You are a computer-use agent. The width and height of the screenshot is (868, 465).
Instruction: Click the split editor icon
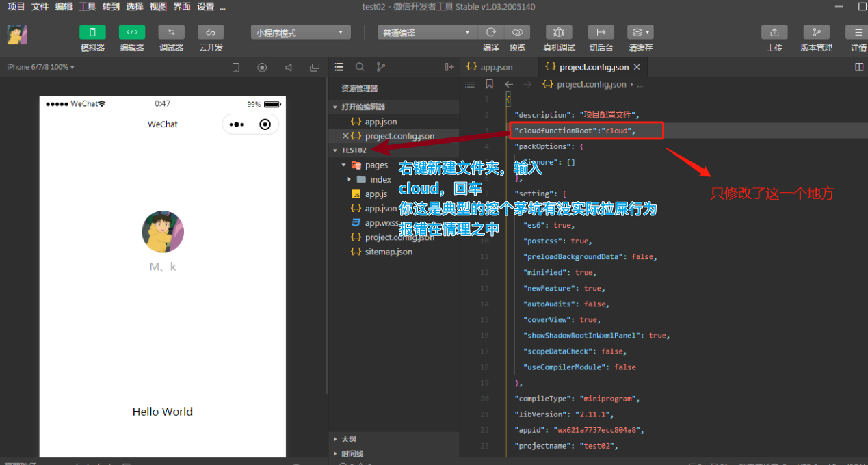(x=859, y=67)
